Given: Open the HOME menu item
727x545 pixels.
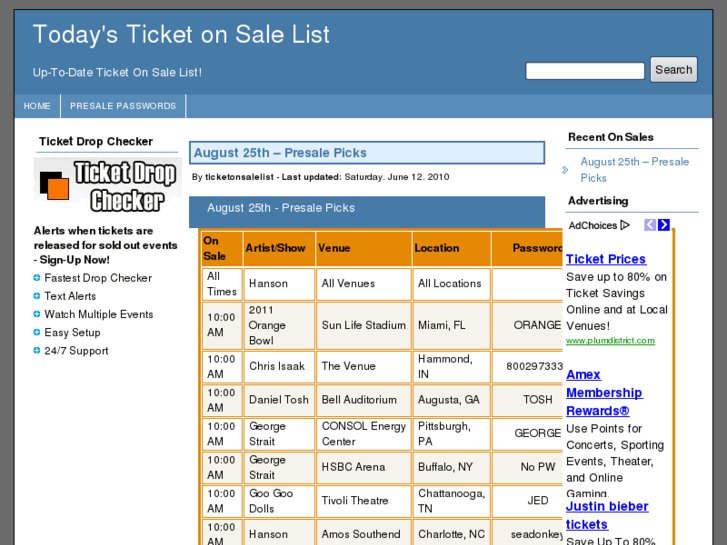Looking at the screenshot, I should point(37,106).
